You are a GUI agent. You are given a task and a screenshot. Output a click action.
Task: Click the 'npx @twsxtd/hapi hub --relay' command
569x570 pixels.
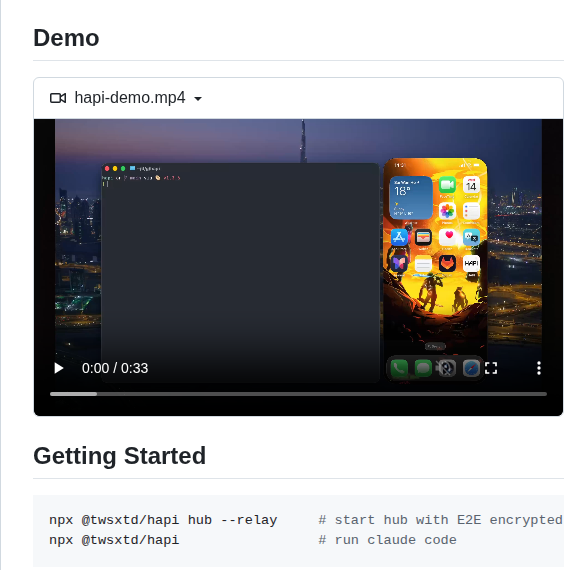163,520
